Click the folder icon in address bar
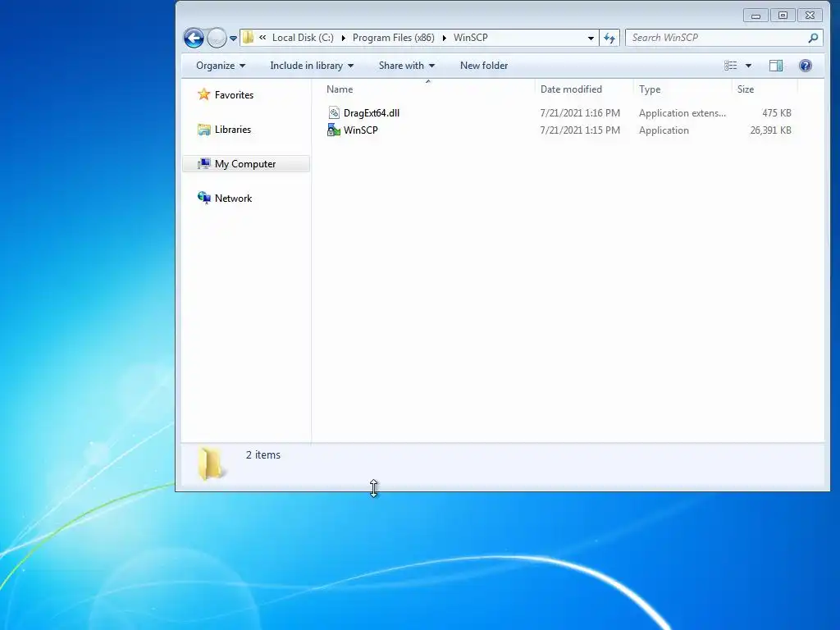The height and width of the screenshot is (630, 840). (248, 38)
